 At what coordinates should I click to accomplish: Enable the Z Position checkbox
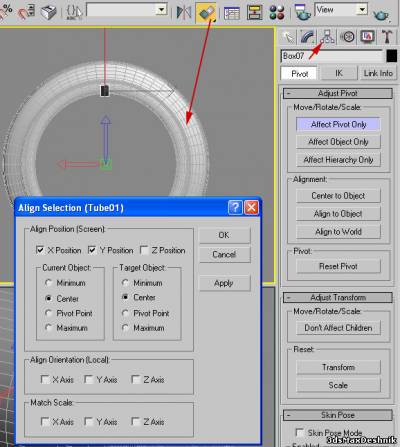[x=144, y=250]
